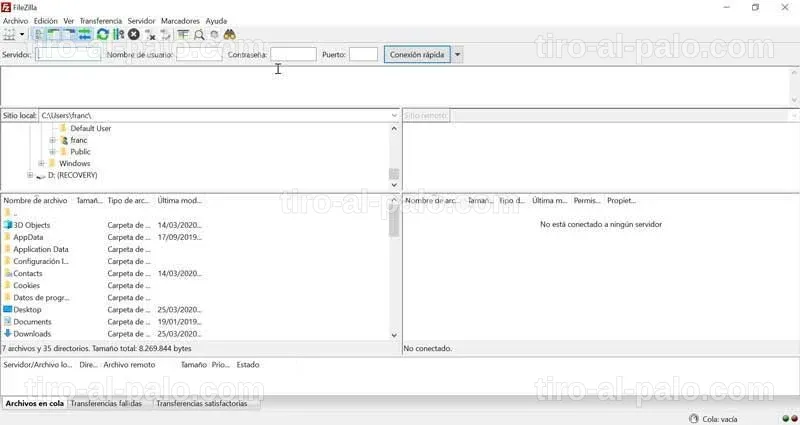The width and height of the screenshot is (800, 425).
Task: Click the Propiet column header in remote pane
Action: 621,201
